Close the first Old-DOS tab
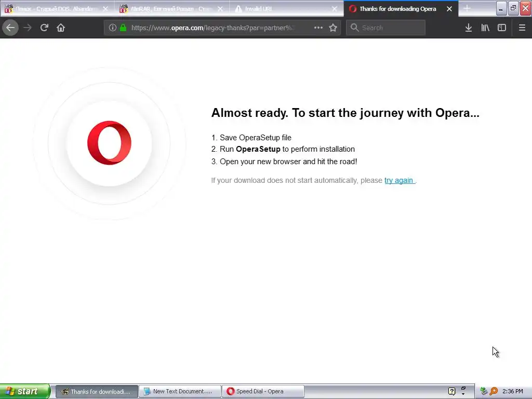Viewport: 532px width, 399px height. tap(105, 9)
